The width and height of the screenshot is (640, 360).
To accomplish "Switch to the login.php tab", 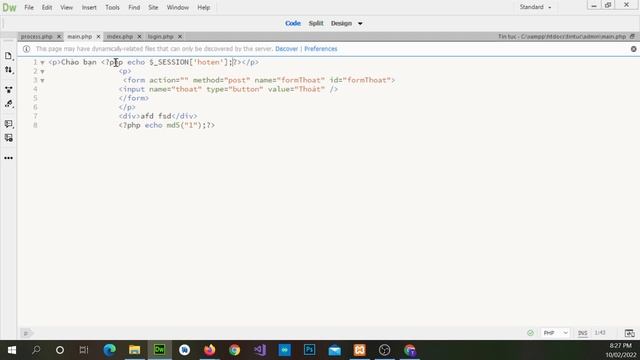I will (160, 37).
